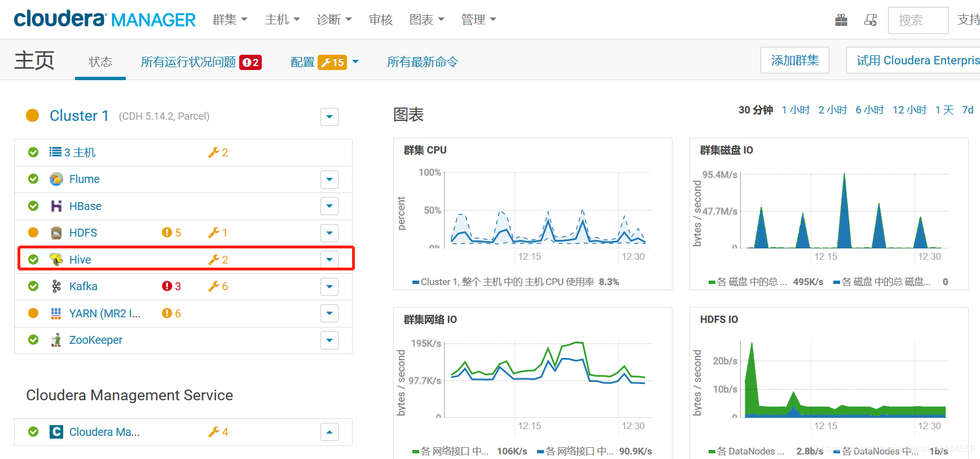Open the 图表 menu
This screenshot has height=459, width=980.
(x=427, y=20)
